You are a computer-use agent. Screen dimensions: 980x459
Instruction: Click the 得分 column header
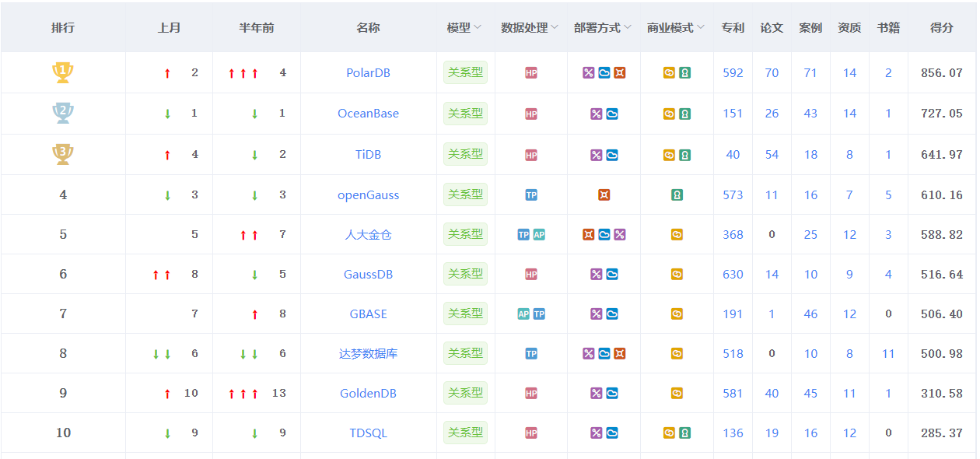pos(941,27)
